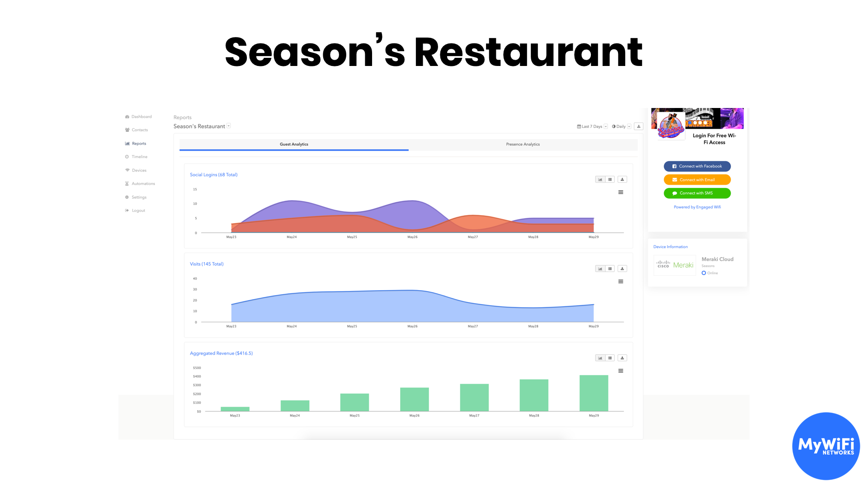This screenshot has height=488, width=868.
Task: Click Connect with Facebook button
Action: 697,166
